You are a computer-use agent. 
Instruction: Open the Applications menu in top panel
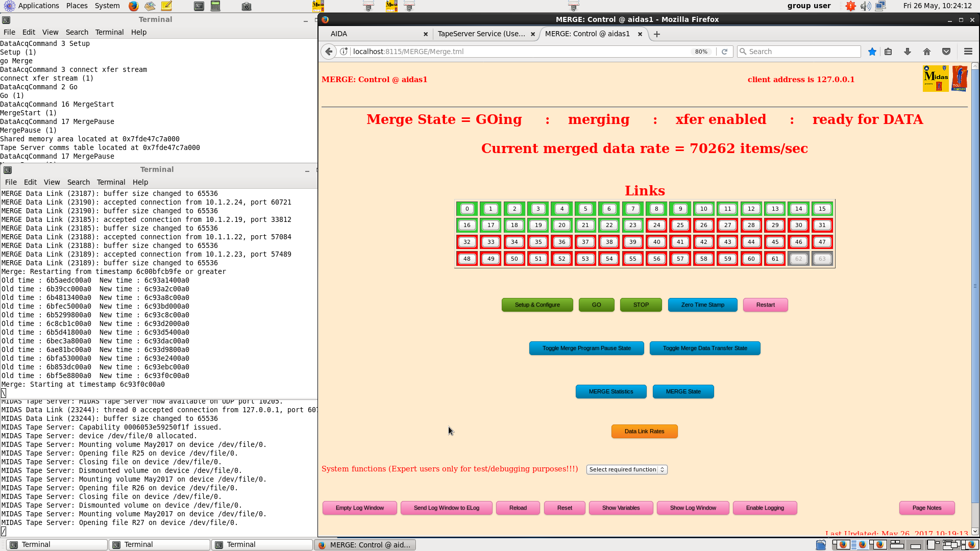pyautogui.click(x=38, y=6)
